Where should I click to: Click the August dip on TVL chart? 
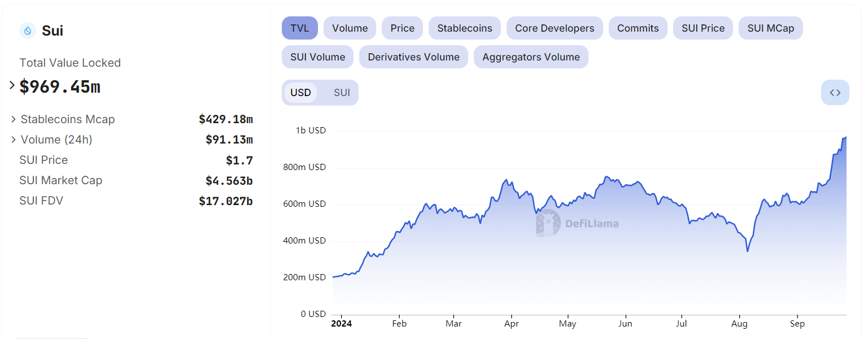[748, 250]
